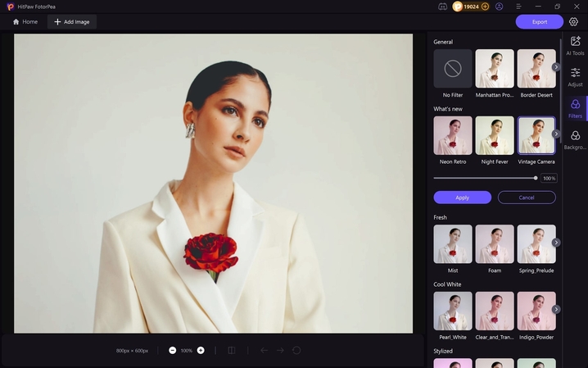Viewport: 588px width, 368px height.
Task: Export the edited image
Action: click(539, 22)
